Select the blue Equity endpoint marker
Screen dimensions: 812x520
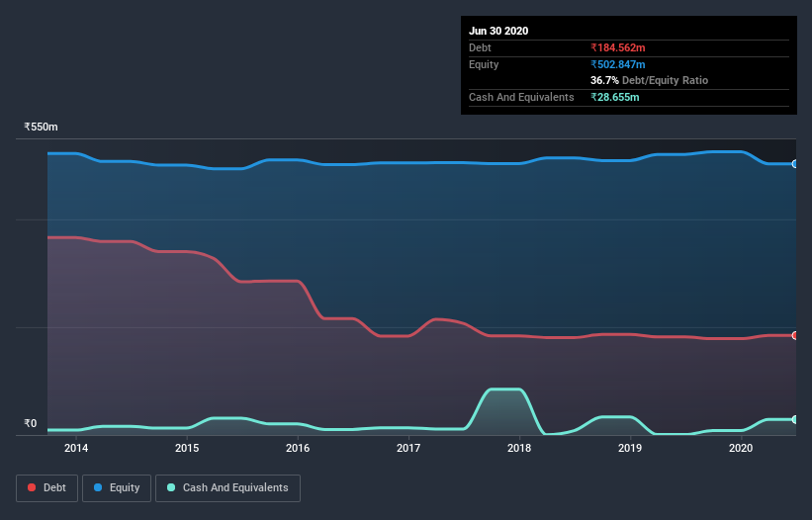point(794,164)
